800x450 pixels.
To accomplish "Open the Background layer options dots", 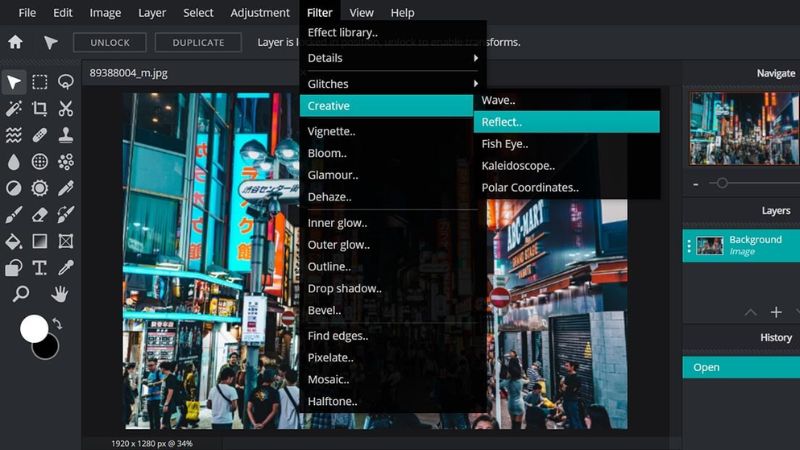I will pyautogui.click(x=688, y=245).
